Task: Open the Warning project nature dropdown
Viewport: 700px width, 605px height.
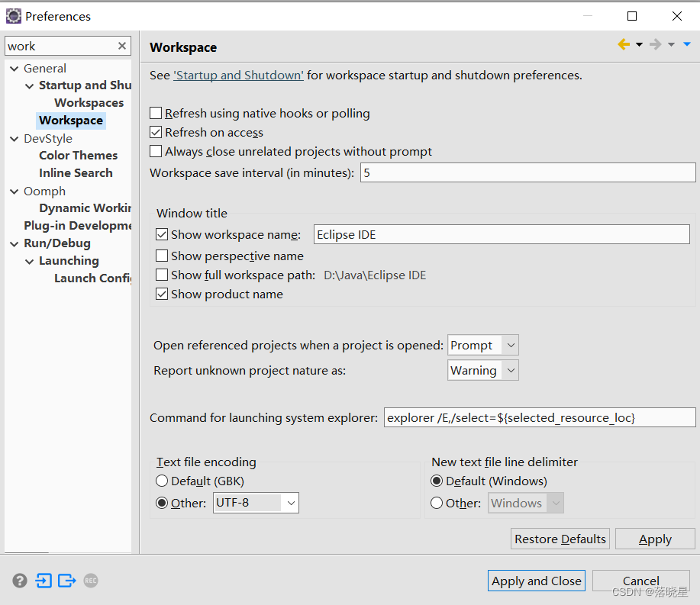Action: tap(483, 370)
